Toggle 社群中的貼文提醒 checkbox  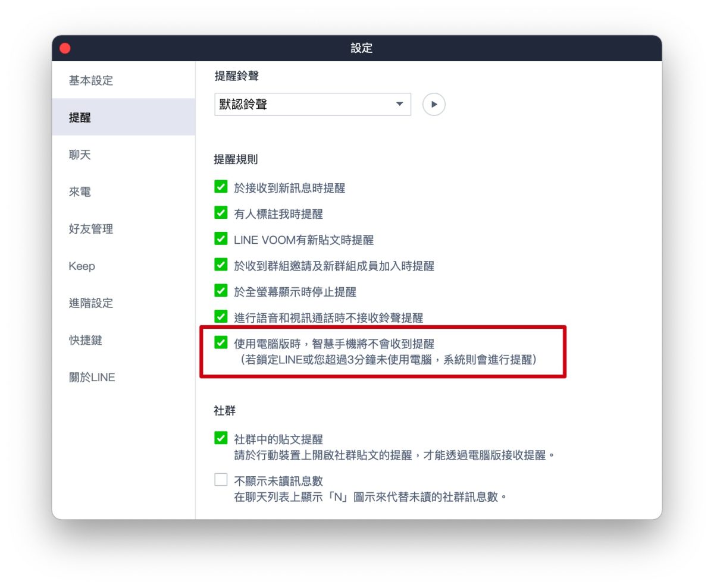[221, 438]
